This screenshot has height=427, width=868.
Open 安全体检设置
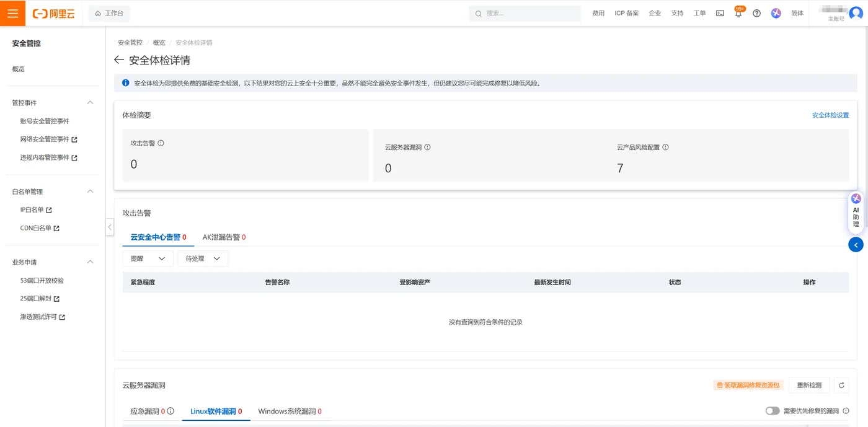click(x=830, y=115)
